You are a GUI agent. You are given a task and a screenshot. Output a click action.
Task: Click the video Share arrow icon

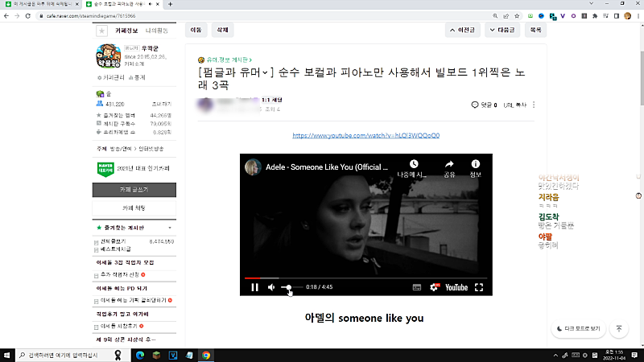click(x=449, y=164)
